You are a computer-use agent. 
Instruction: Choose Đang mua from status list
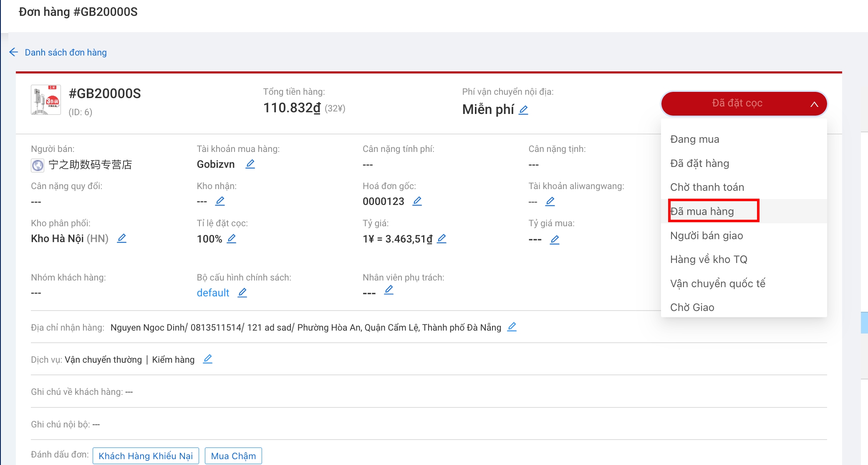695,139
